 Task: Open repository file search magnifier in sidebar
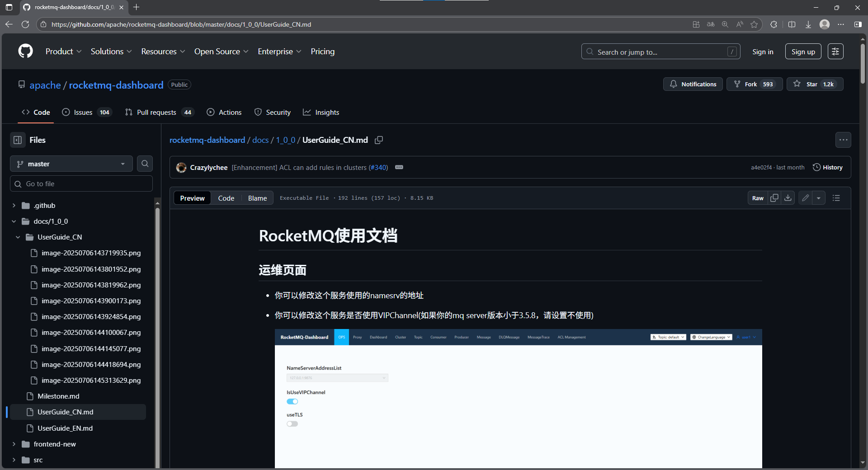tap(145, 164)
